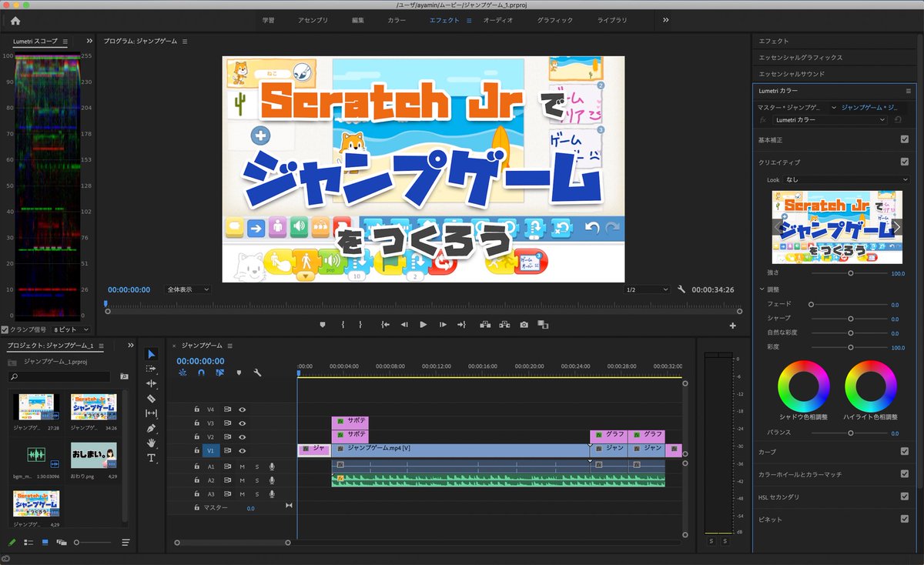
Task: Step forward one frame
Action: pos(442,325)
